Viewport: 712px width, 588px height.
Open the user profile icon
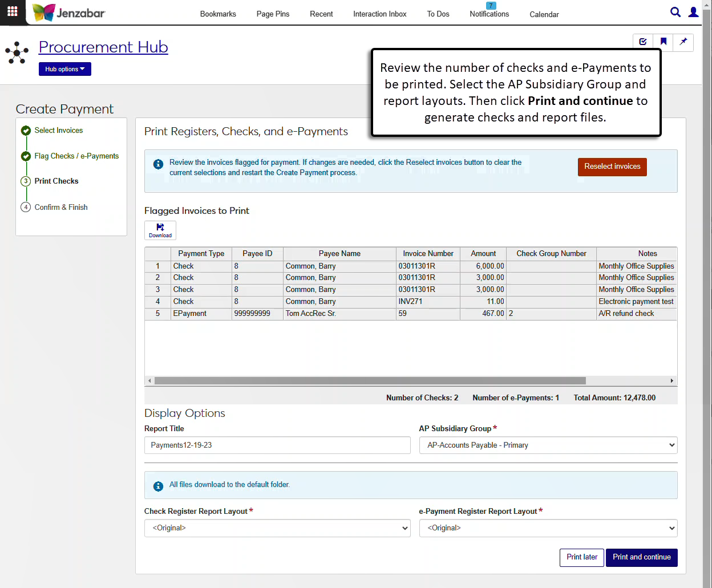[693, 12]
